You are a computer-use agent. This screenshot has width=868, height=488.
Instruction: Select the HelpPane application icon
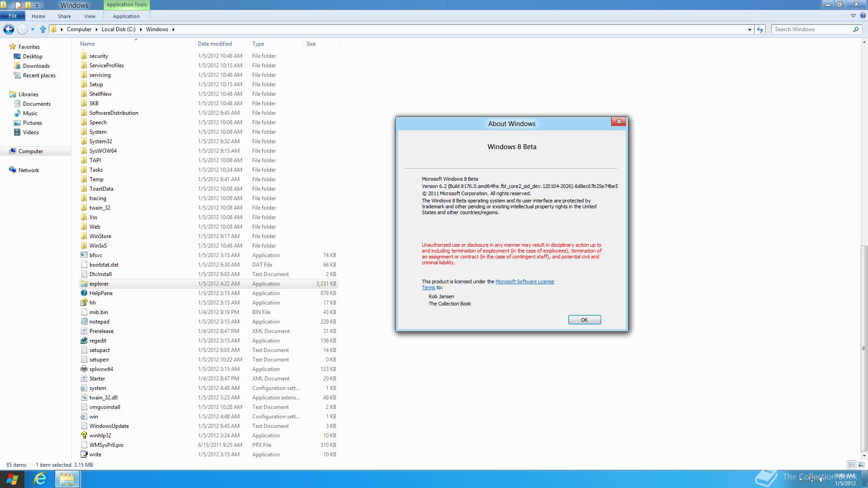84,293
